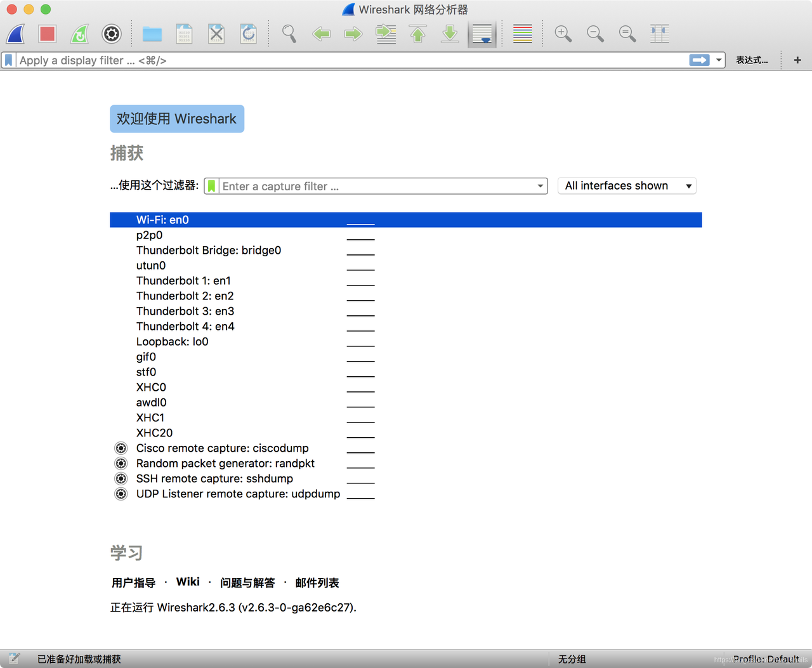Select Loopback: lo0 interface
The image size is (812, 668).
coord(405,341)
